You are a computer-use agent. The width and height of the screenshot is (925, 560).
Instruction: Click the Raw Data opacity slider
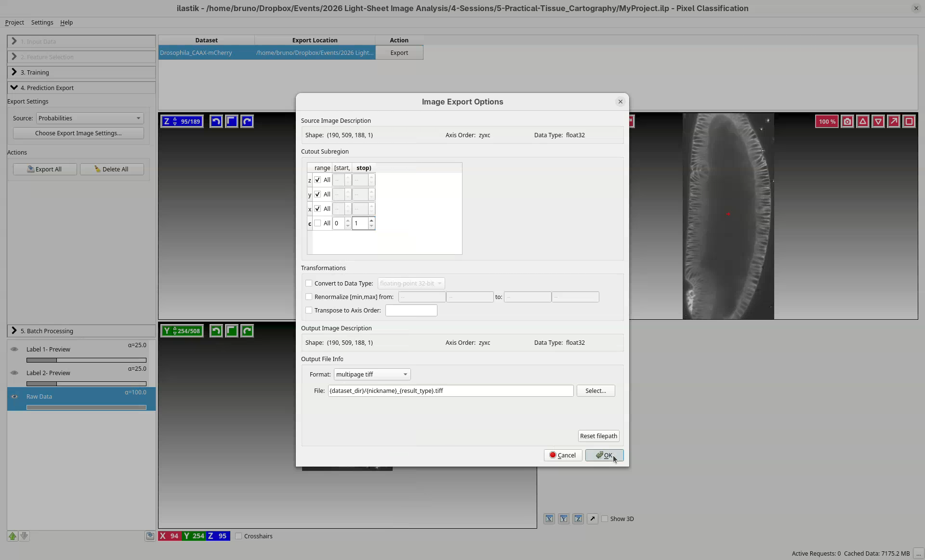point(86,407)
